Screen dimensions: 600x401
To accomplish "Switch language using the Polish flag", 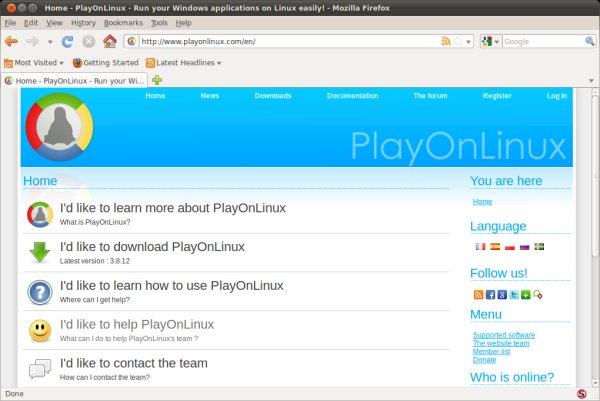I will (x=510, y=247).
